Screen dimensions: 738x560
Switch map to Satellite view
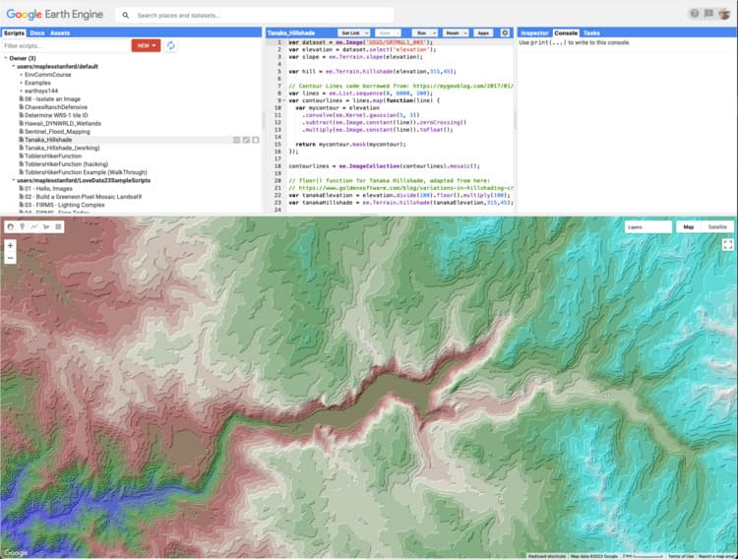717,226
